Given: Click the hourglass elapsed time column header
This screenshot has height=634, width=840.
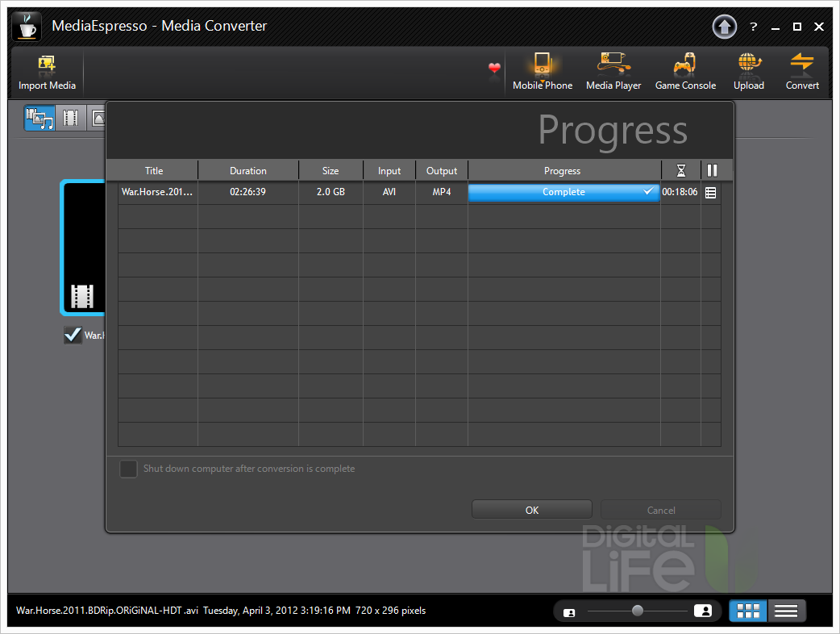Looking at the screenshot, I should [x=680, y=170].
